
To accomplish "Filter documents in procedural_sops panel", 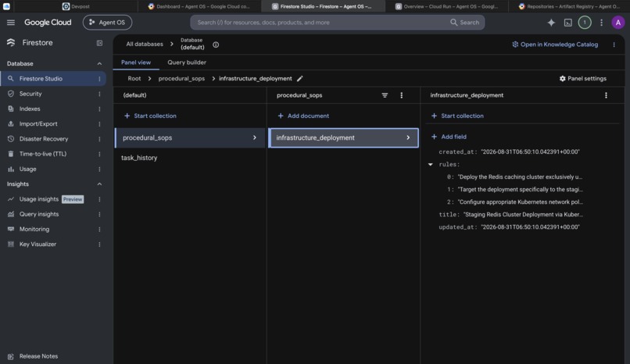I will 385,95.
